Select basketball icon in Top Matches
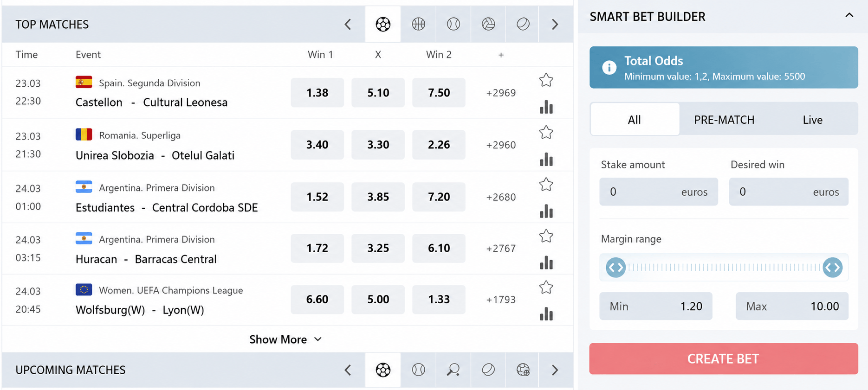 pyautogui.click(x=418, y=24)
